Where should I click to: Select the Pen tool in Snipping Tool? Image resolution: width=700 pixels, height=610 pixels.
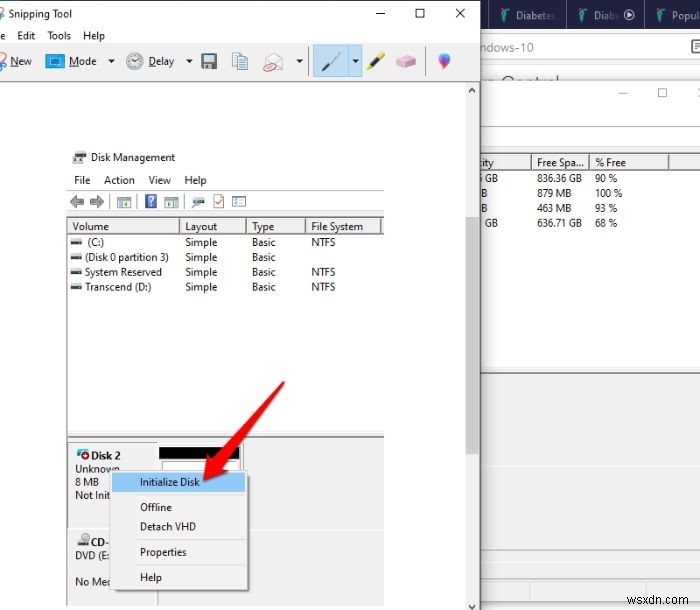331,61
